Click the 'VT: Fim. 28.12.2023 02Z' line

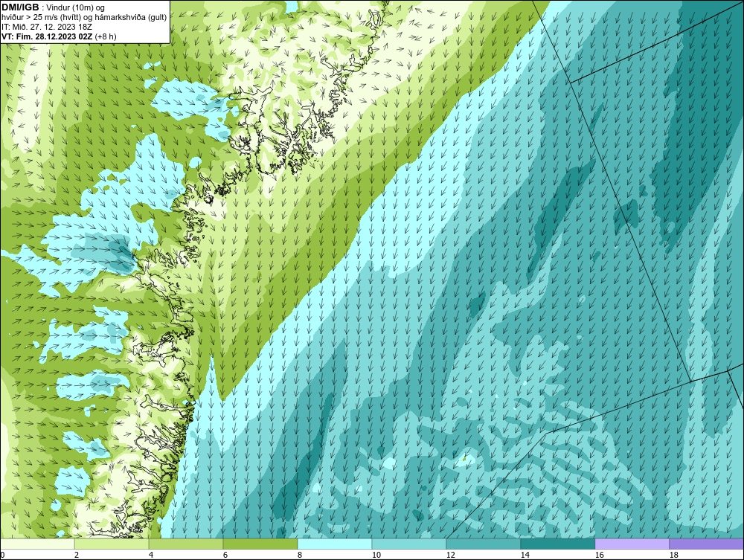pos(48,36)
